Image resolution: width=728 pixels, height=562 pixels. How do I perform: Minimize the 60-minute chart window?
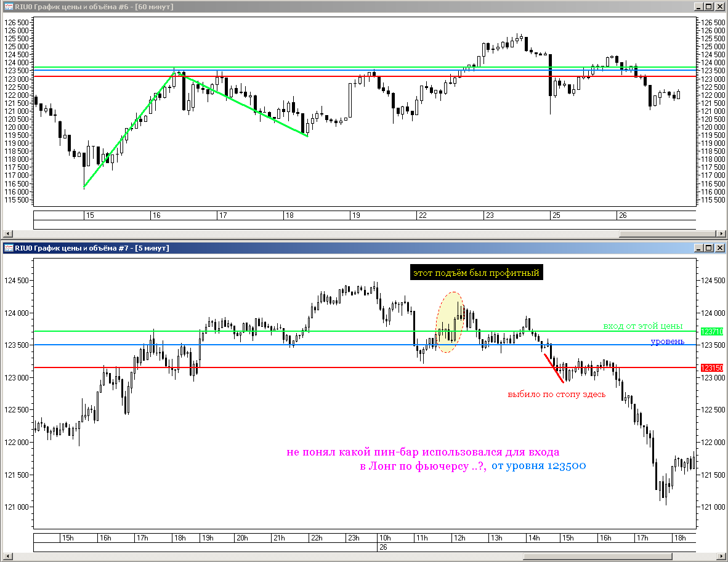tap(699, 7)
